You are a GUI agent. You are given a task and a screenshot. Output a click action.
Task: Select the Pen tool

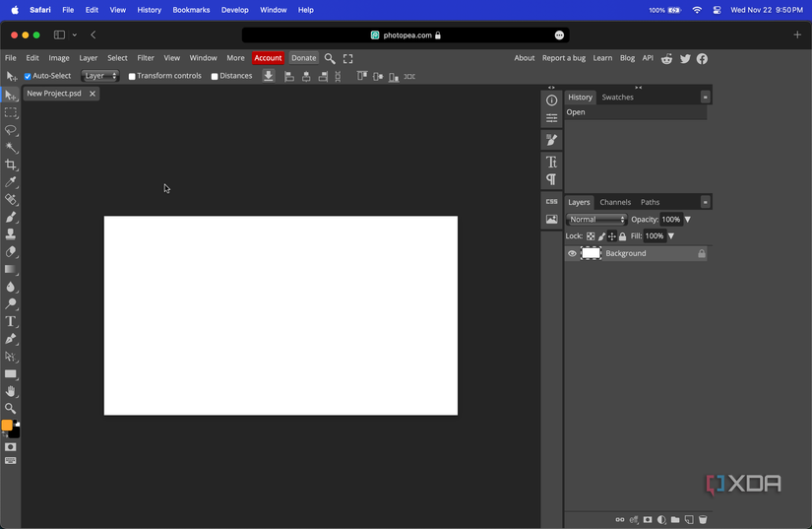tap(11, 339)
